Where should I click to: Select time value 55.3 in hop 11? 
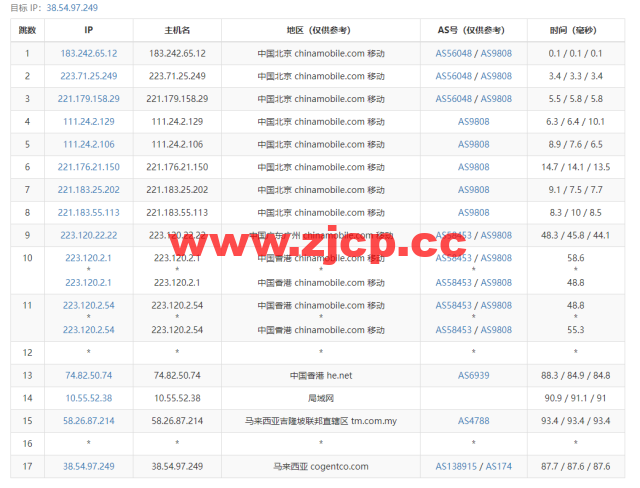point(576,330)
